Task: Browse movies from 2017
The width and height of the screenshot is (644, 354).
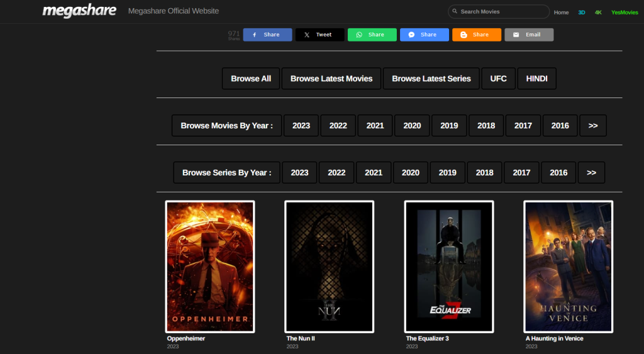Action: 523,126
